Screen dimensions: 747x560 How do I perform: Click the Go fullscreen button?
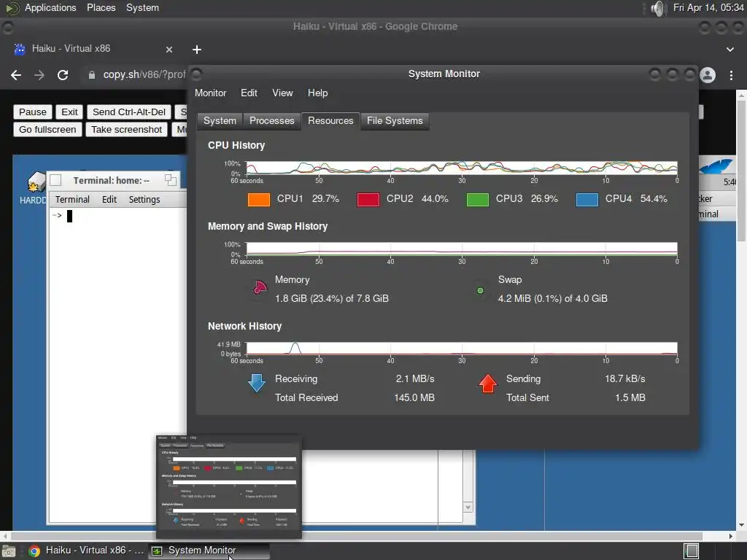point(47,130)
